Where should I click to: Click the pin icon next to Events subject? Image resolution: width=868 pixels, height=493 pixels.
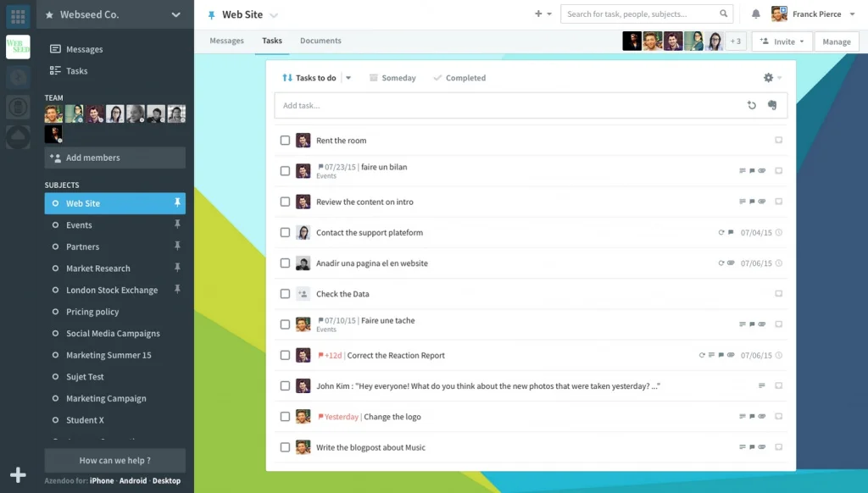pyautogui.click(x=177, y=224)
